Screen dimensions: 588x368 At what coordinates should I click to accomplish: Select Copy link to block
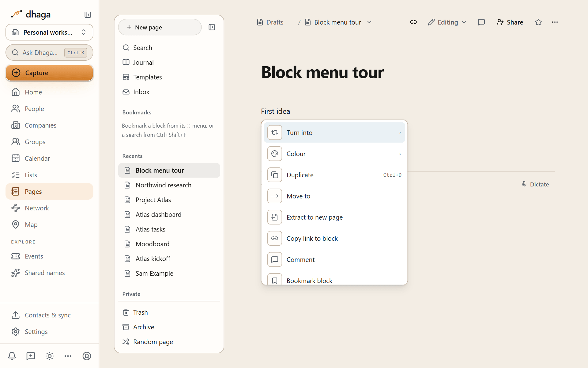[x=334, y=238]
